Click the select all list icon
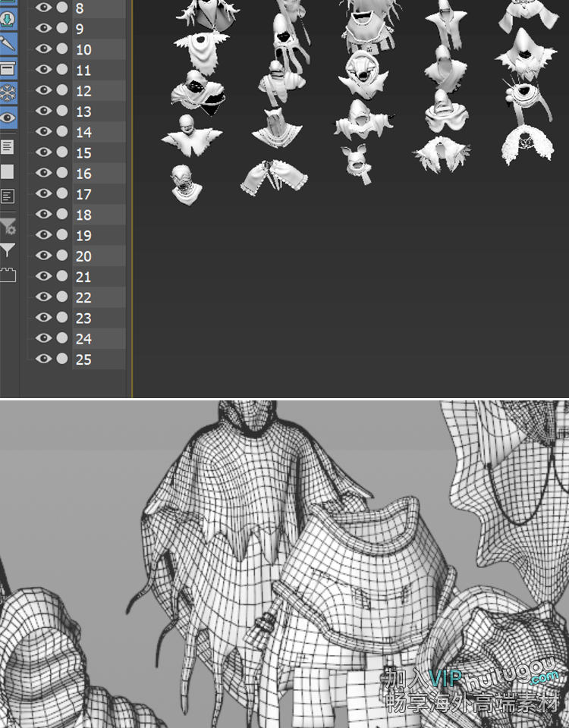Image resolution: width=569 pixels, height=728 pixels. click(x=8, y=147)
